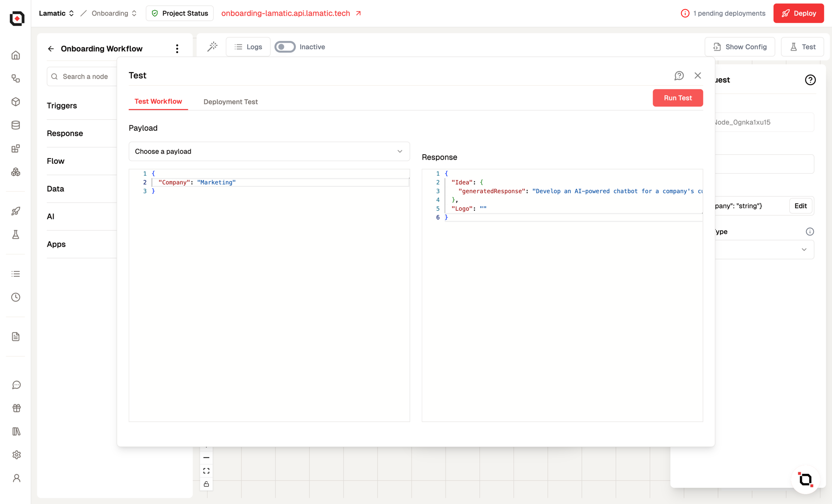This screenshot has height=504, width=832.
Task: Open Project Status
Action: click(180, 14)
